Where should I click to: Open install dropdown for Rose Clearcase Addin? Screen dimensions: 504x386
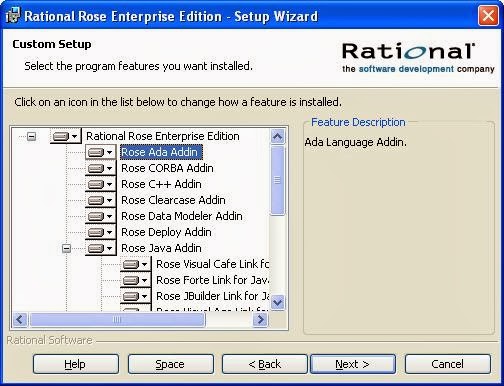(100, 200)
